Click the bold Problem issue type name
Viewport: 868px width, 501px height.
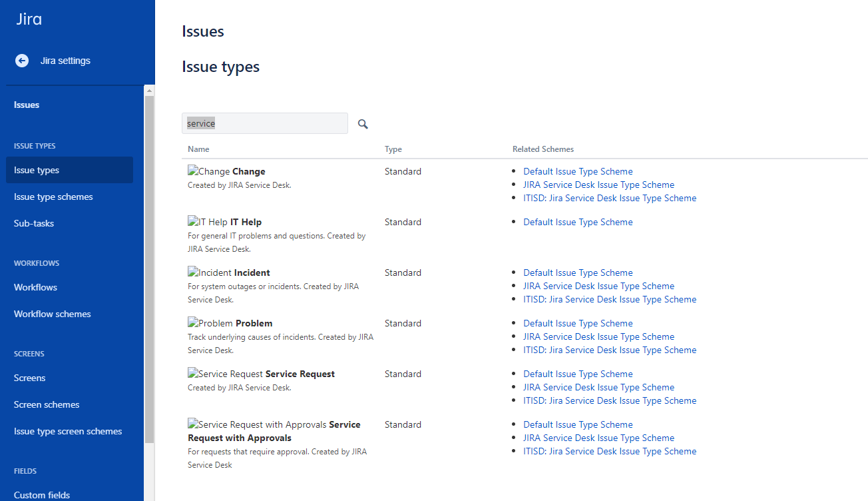pyautogui.click(x=254, y=323)
